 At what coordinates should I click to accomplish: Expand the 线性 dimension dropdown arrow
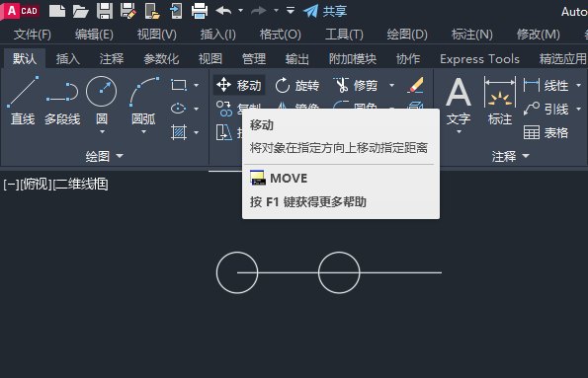(578, 86)
